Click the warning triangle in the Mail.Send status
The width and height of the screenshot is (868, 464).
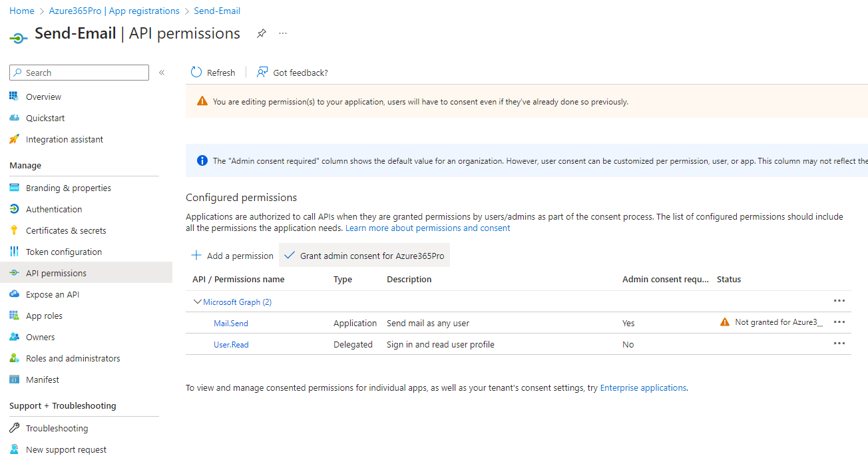[x=725, y=322]
